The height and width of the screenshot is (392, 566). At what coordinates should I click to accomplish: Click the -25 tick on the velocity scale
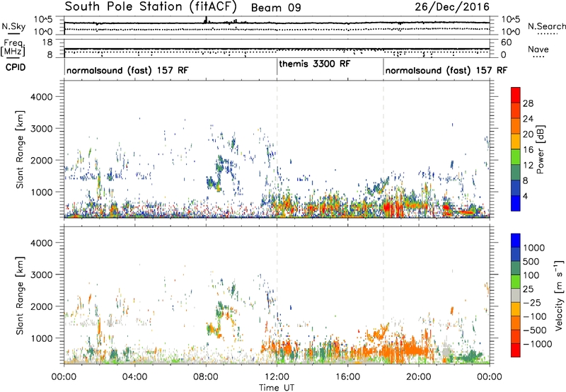click(532, 302)
